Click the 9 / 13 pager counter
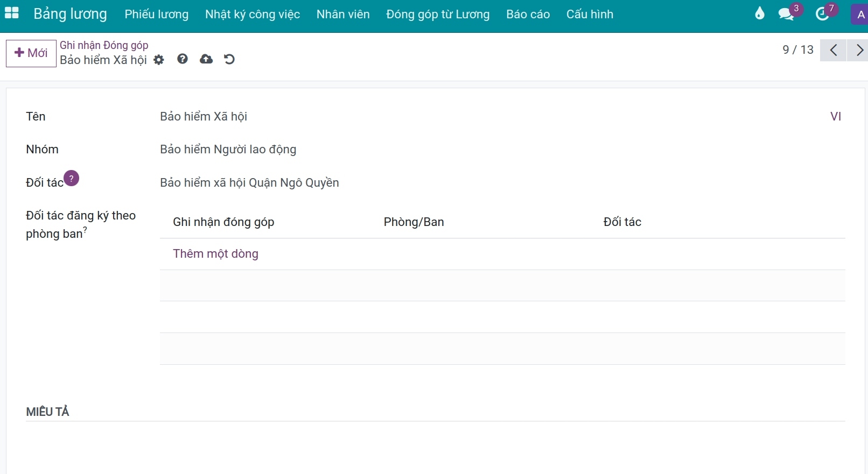The width and height of the screenshot is (868, 474). (798, 50)
